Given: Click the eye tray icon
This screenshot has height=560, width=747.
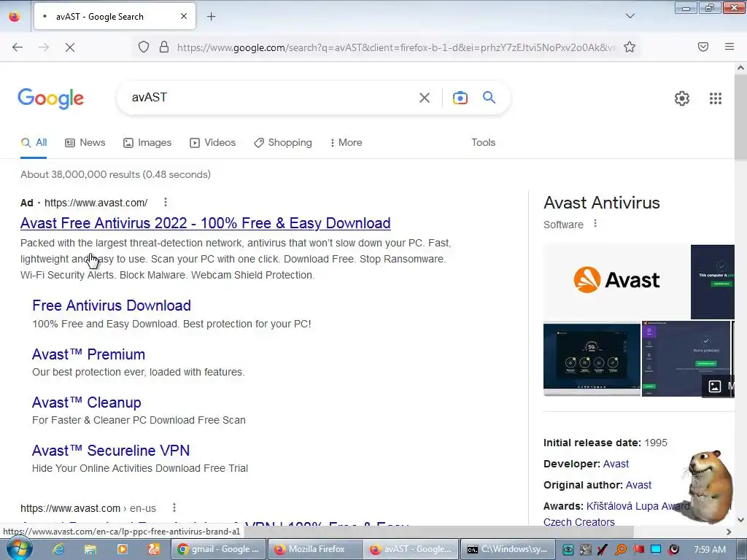Looking at the screenshot, I should 568,550.
